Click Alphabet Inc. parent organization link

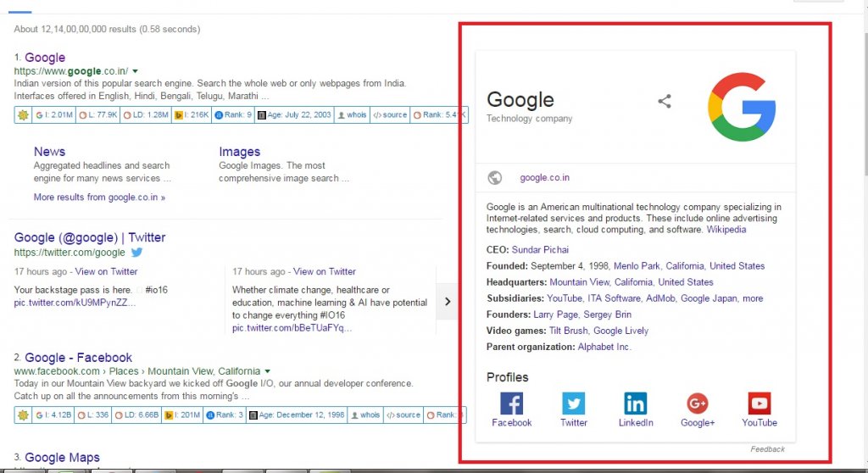(x=604, y=347)
